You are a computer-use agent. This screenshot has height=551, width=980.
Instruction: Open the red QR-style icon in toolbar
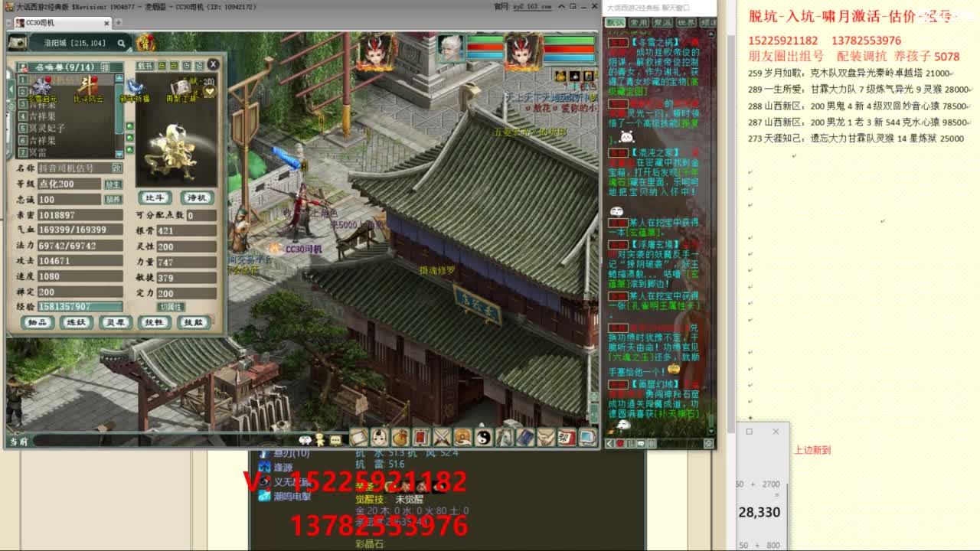click(x=566, y=437)
